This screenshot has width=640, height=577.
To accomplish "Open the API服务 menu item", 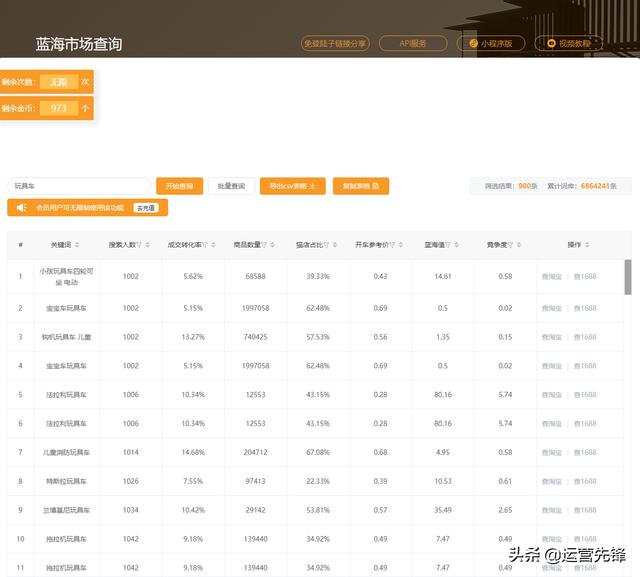I will tap(413, 44).
